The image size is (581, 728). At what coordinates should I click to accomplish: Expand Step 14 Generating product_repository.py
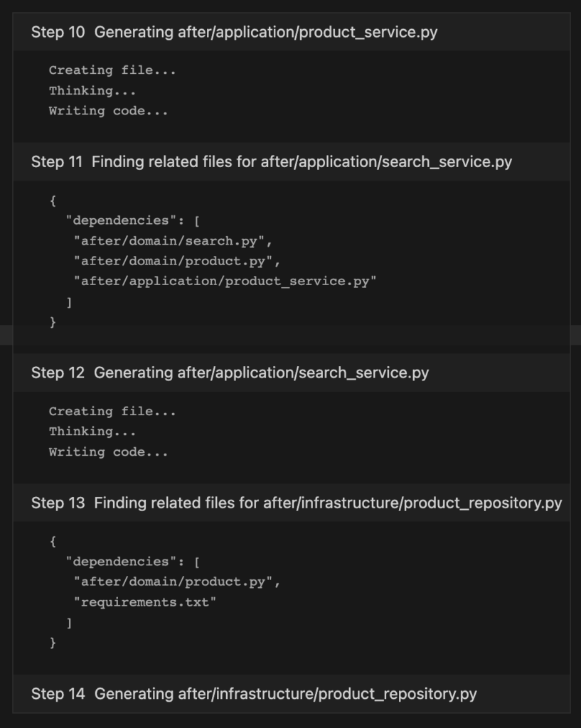pos(291,694)
